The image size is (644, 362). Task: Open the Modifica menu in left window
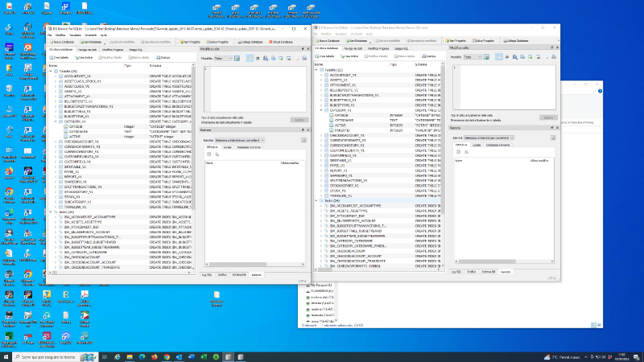coord(60,35)
